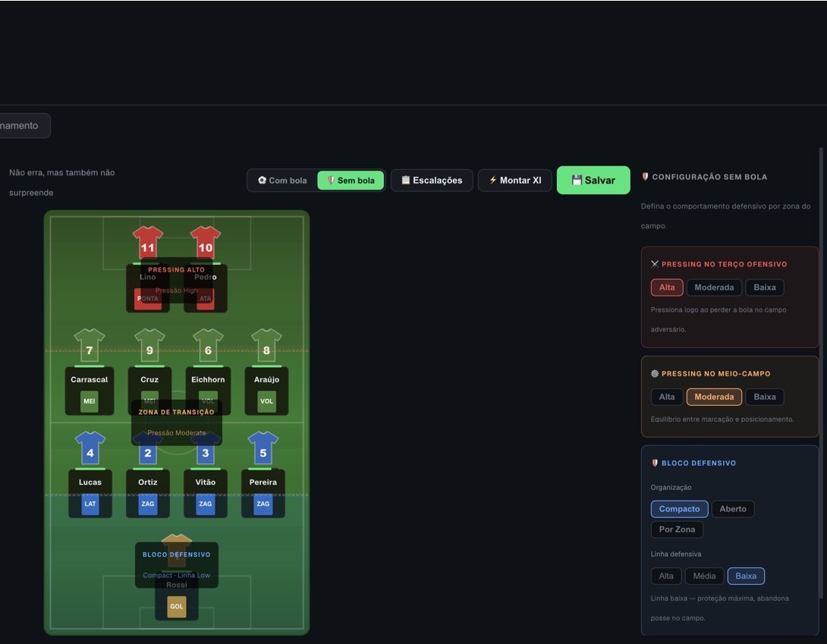827x644 pixels.
Task: Click the Lucas player name card
Action: tap(90, 494)
